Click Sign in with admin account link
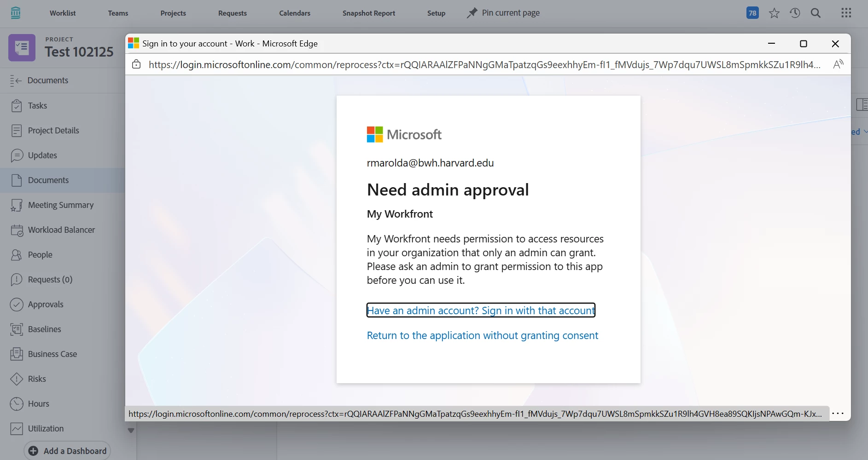The width and height of the screenshot is (868, 460). coord(481,310)
